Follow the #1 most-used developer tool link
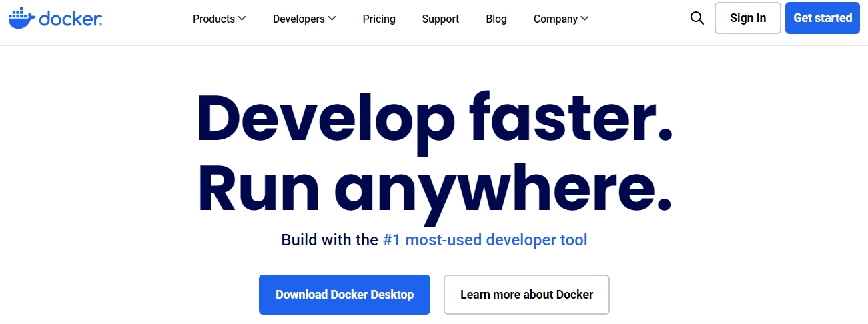 click(485, 240)
